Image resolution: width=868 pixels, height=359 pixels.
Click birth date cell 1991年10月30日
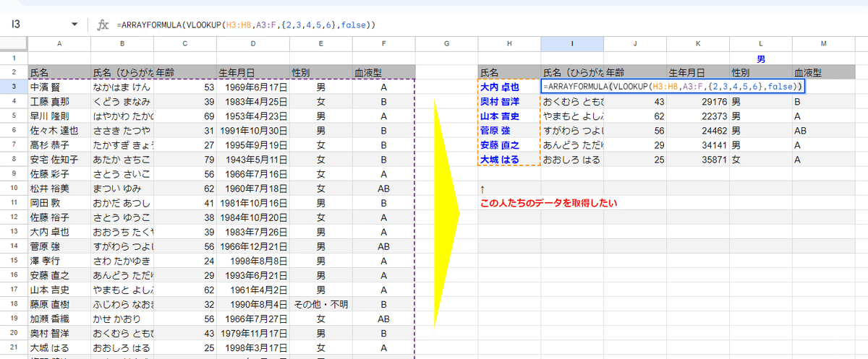252,130
